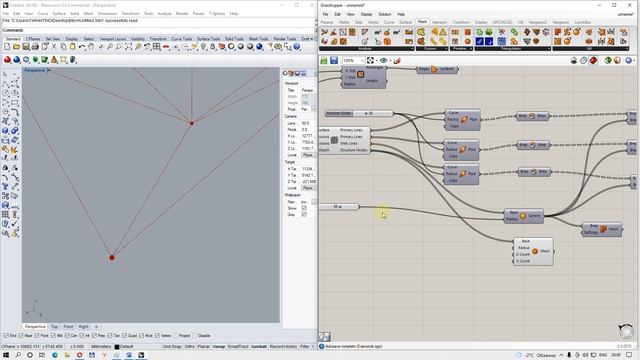This screenshot has width=640, height=360.
Task: Click the canvas mini-map icon at Grasshopper's bottom left
Action: tap(324, 337)
